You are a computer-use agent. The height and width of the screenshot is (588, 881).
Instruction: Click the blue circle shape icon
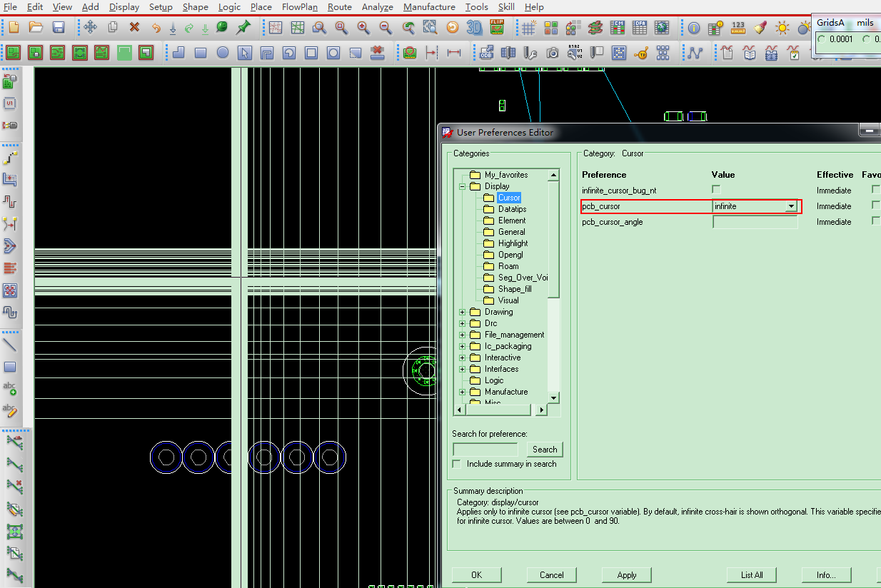point(223,53)
